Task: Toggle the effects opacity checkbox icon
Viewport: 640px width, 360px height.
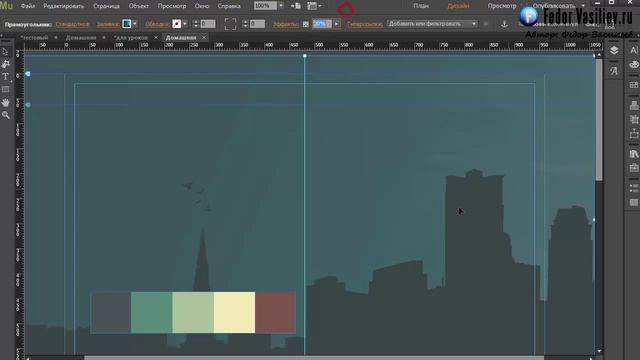Action: 306,24
